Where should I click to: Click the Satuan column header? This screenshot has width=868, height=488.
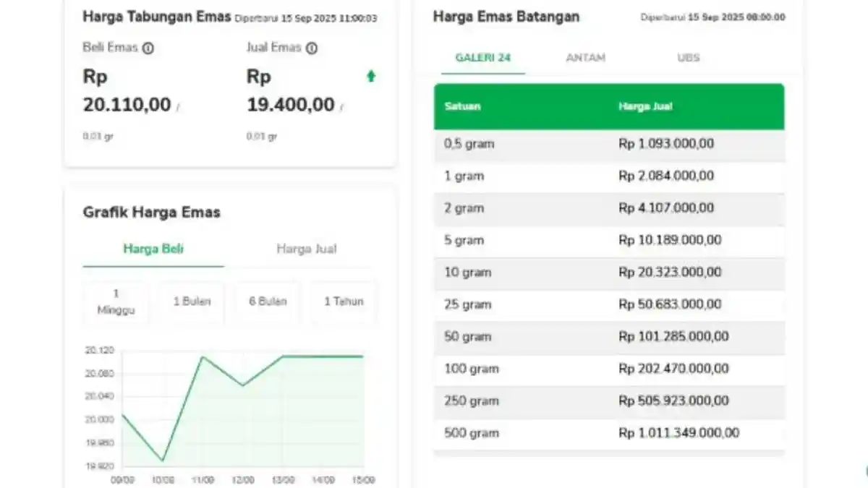pyautogui.click(x=463, y=106)
